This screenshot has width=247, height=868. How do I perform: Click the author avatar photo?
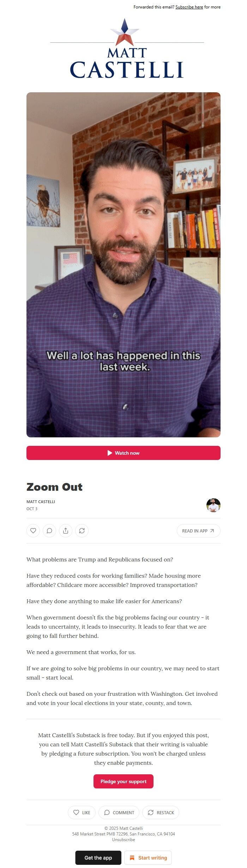point(213,505)
